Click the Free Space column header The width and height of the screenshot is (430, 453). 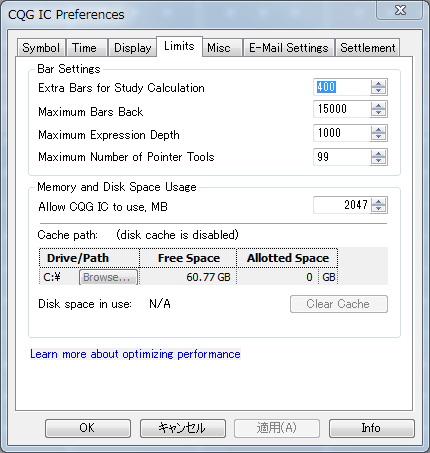188,258
